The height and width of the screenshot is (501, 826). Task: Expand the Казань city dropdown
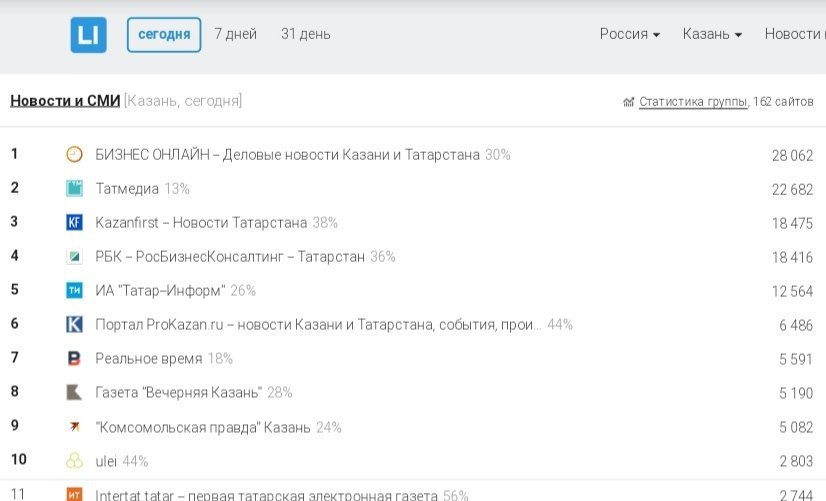[712, 34]
